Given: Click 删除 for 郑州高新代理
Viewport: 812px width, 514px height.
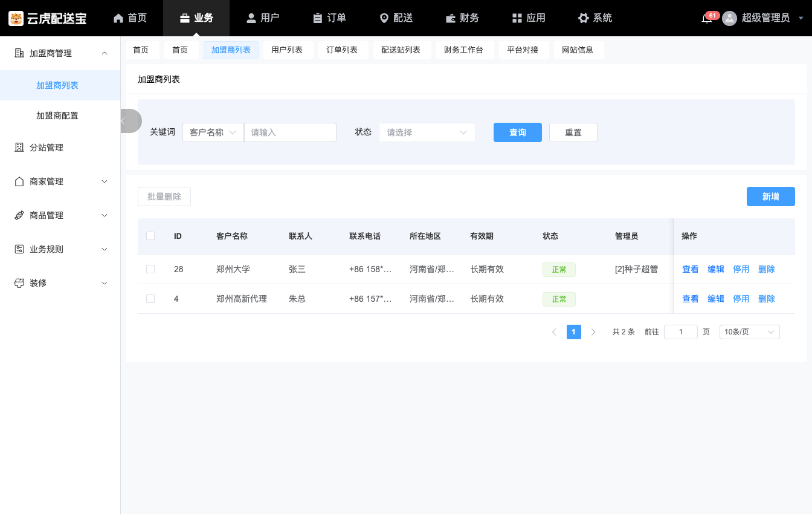Looking at the screenshot, I should pos(767,299).
